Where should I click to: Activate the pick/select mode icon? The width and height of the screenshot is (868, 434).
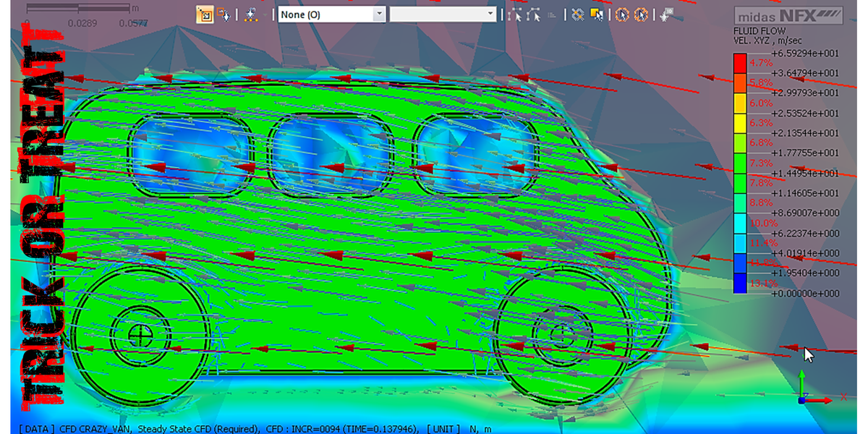pyautogui.click(x=205, y=14)
